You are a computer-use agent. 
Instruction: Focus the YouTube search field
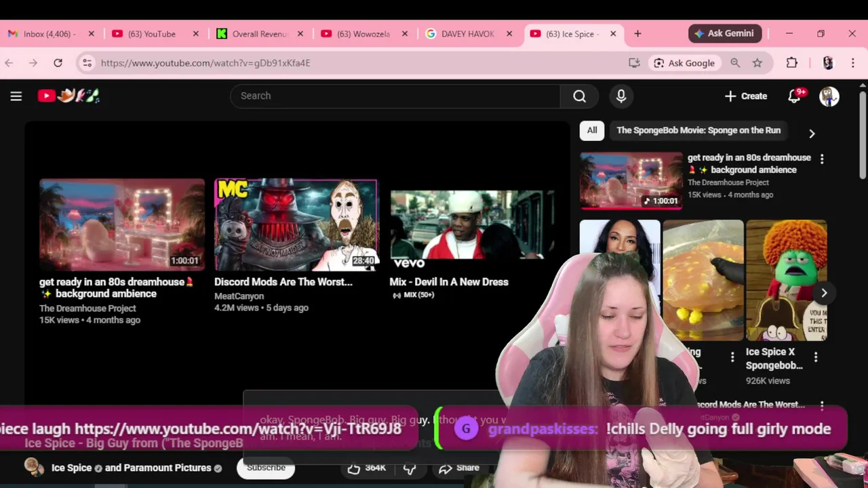[x=395, y=96]
